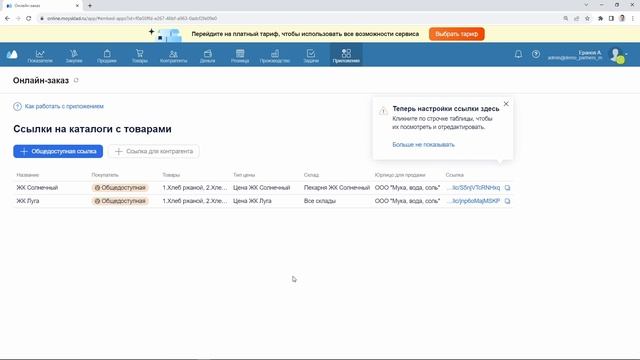The image size is (640, 360).
Task: Open the Закупки section
Action: [74, 56]
